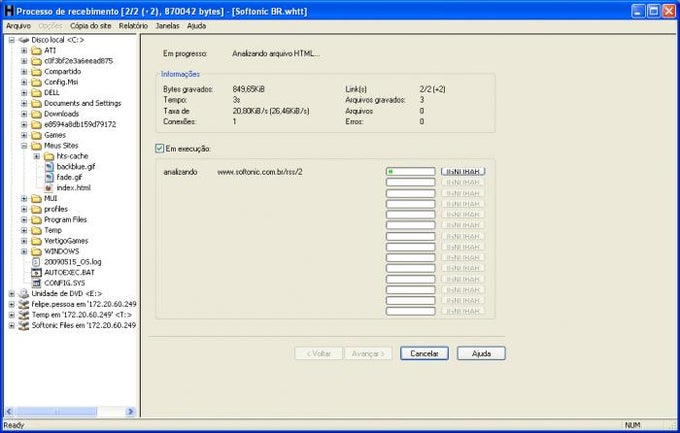
Task: Click the skip button beside the softonic.com.br transfer
Action: click(463, 171)
